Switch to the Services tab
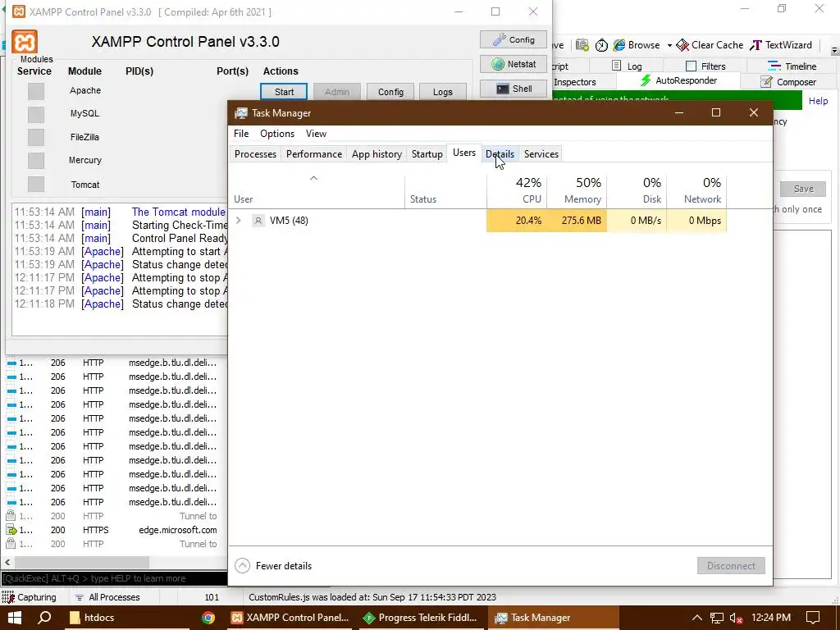Viewport: 840px width, 630px height. pyautogui.click(x=541, y=153)
